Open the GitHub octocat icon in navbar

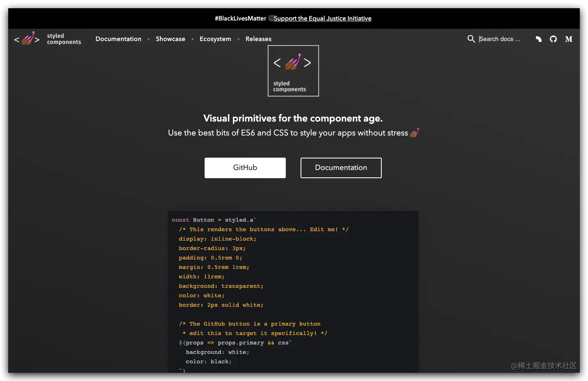tap(554, 39)
